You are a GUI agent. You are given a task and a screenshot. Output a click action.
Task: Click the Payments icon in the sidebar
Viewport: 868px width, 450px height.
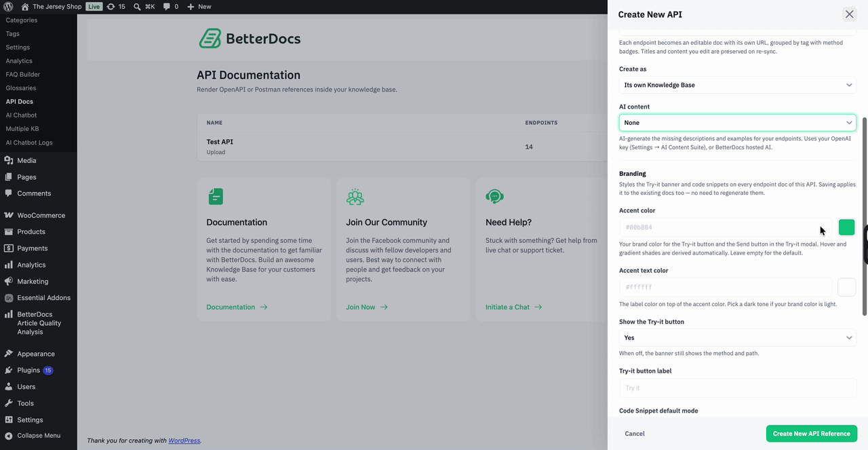click(9, 248)
